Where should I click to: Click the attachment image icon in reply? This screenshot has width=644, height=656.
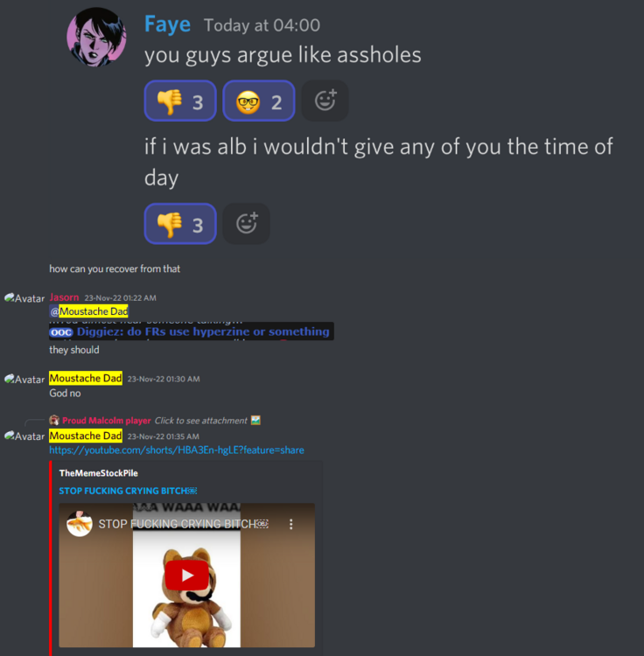(x=255, y=421)
